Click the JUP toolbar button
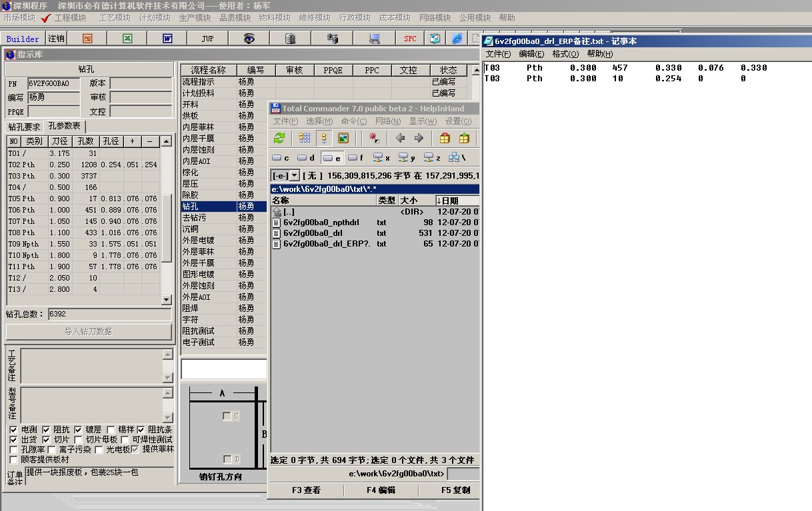812x511 pixels. pos(207,39)
